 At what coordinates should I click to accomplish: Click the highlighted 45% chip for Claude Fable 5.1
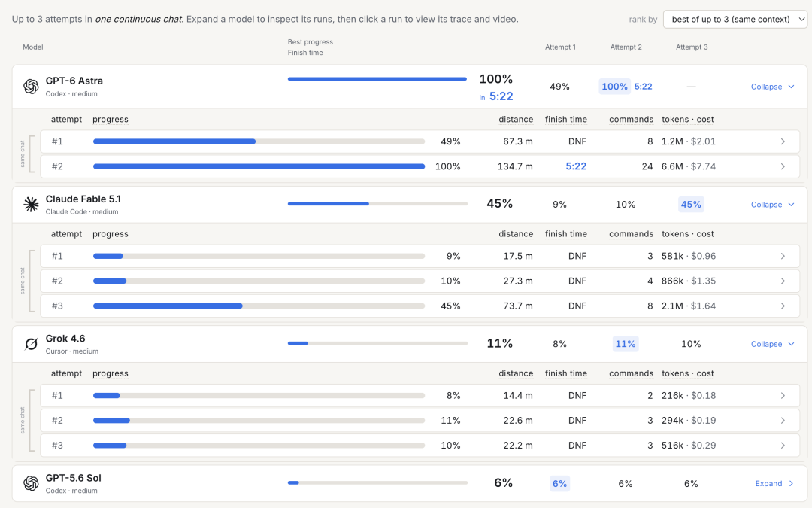(x=691, y=205)
